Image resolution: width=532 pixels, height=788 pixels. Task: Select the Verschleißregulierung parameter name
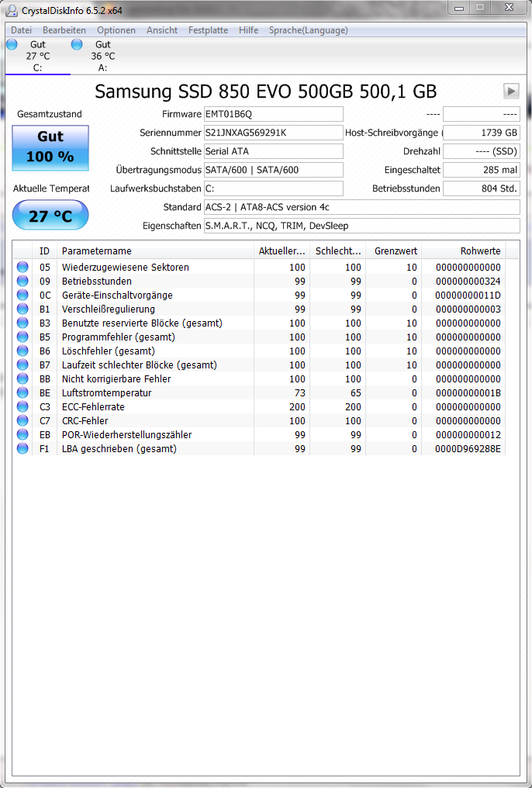coord(109,309)
